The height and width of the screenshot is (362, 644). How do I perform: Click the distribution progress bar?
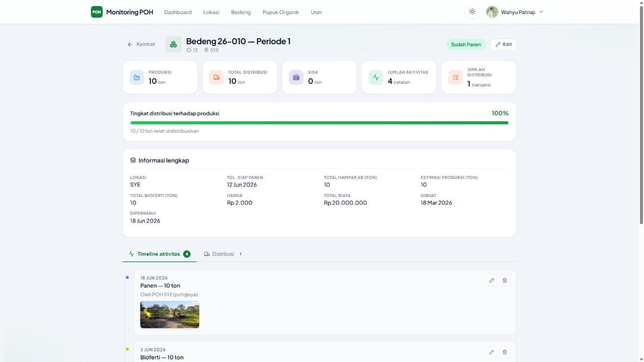(x=319, y=123)
